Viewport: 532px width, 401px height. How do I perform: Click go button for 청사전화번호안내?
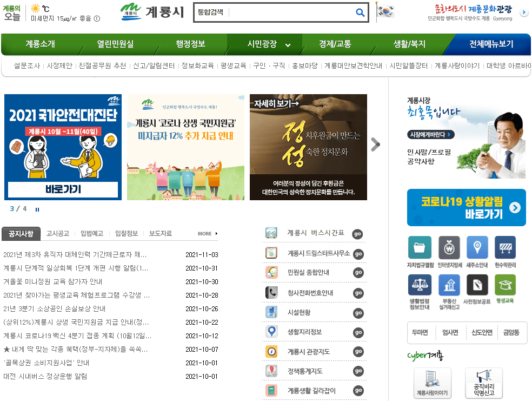coord(358,293)
